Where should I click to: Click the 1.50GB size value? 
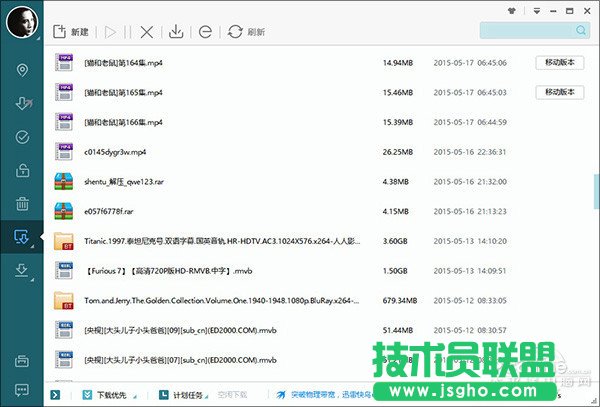tap(395, 271)
